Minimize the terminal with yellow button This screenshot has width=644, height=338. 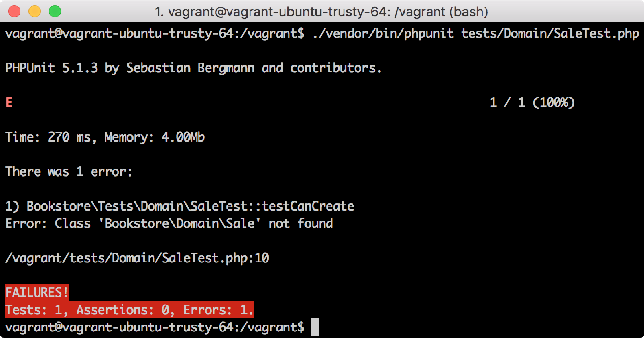[35, 11]
